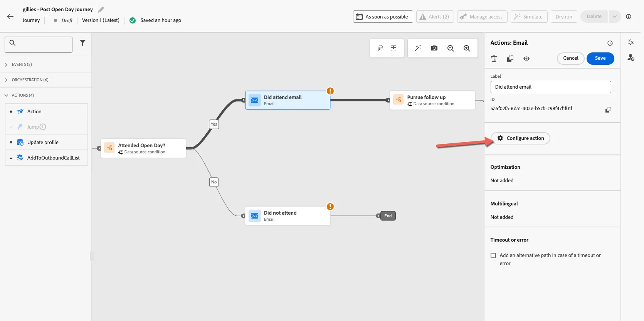The height and width of the screenshot is (321, 644).
Task: Enable alternative path on timeout or error
Action: 493,255
